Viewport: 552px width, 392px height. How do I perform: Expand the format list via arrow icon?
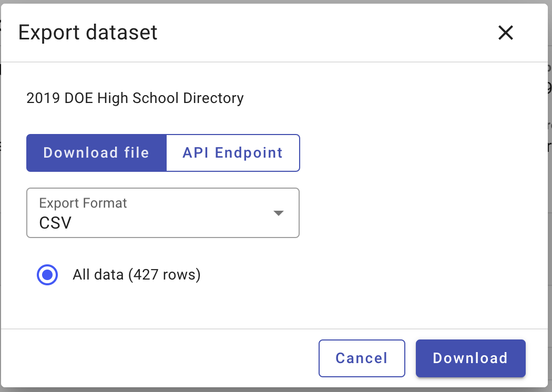point(279,213)
